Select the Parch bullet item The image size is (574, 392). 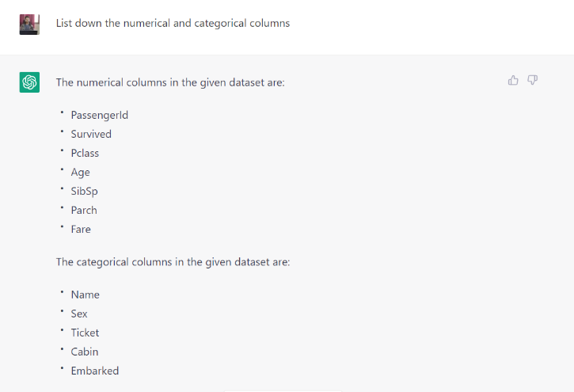click(x=84, y=210)
